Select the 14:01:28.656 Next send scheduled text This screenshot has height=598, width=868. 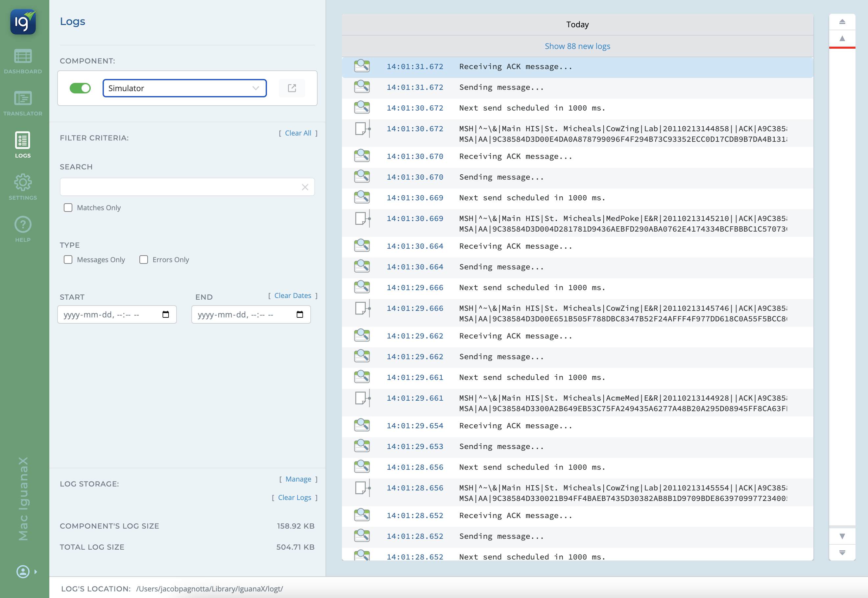[x=532, y=467]
